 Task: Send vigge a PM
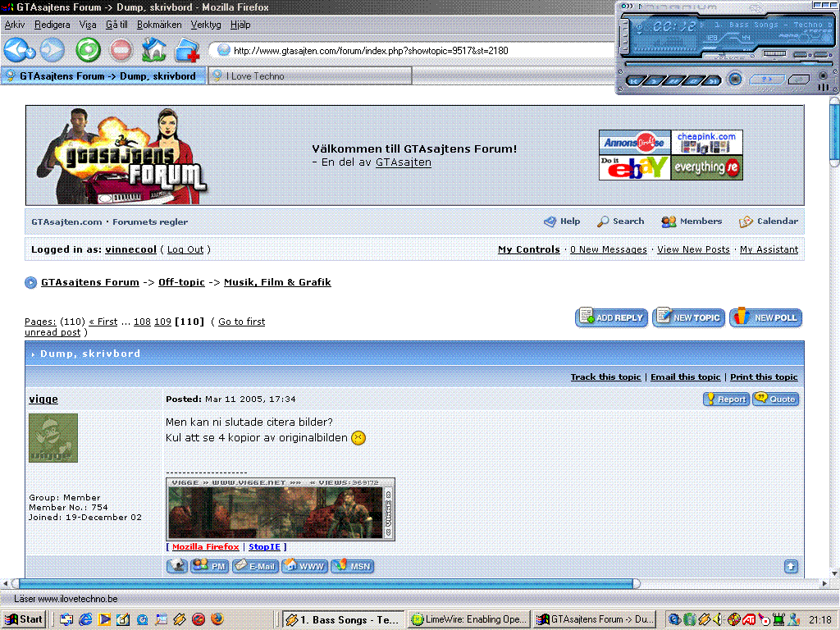point(210,566)
